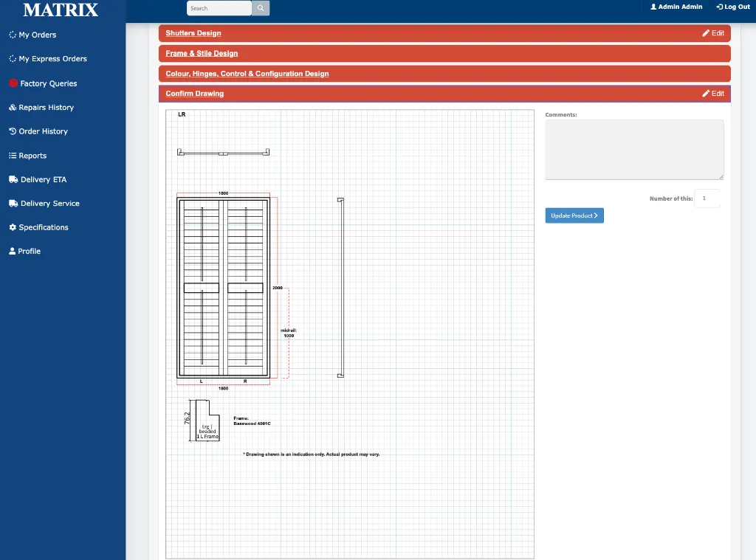Image resolution: width=756 pixels, height=560 pixels.
Task: Expand the Shutters Design section
Action: [193, 33]
